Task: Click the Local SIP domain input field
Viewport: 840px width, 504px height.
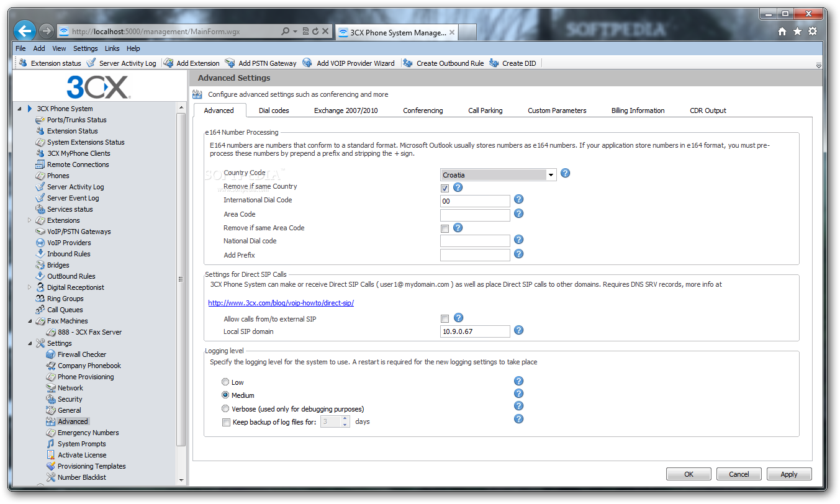Action: pos(475,331)
